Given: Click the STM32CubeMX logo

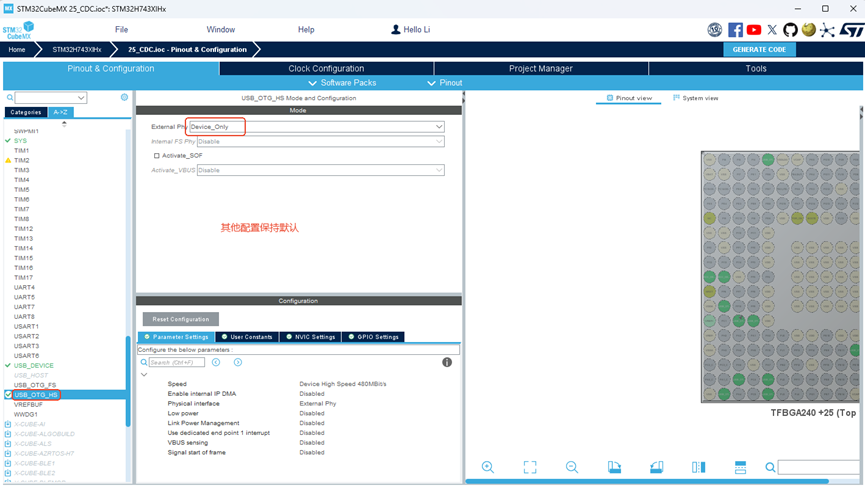Looking at the screenshot, I should pos(18,30).
